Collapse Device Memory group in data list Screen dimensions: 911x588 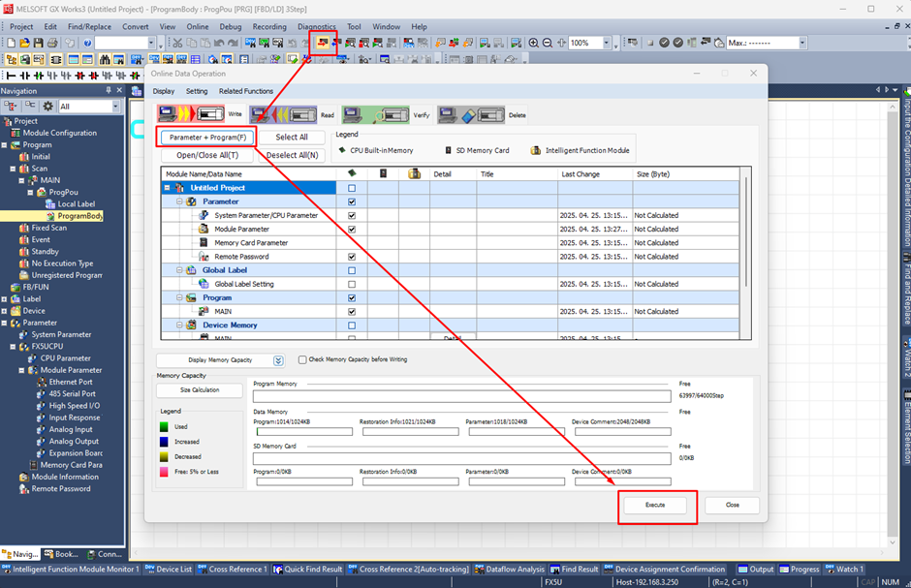coord(179,325)
